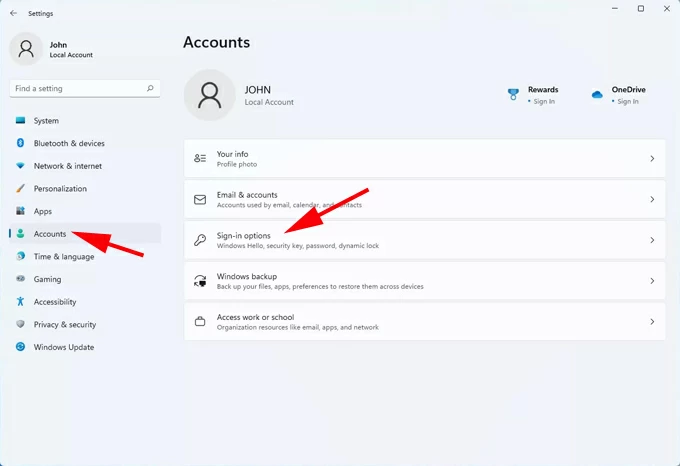Click the Privacy & security shield icon
680x466 pixels.
click(20, 325)
